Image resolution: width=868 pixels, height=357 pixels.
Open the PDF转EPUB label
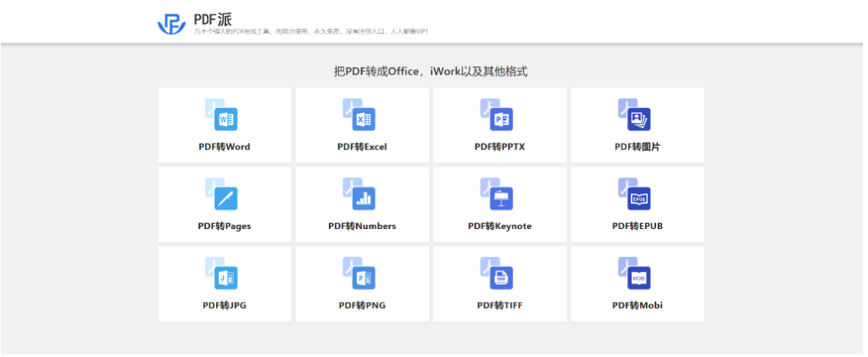coord(637,226)
